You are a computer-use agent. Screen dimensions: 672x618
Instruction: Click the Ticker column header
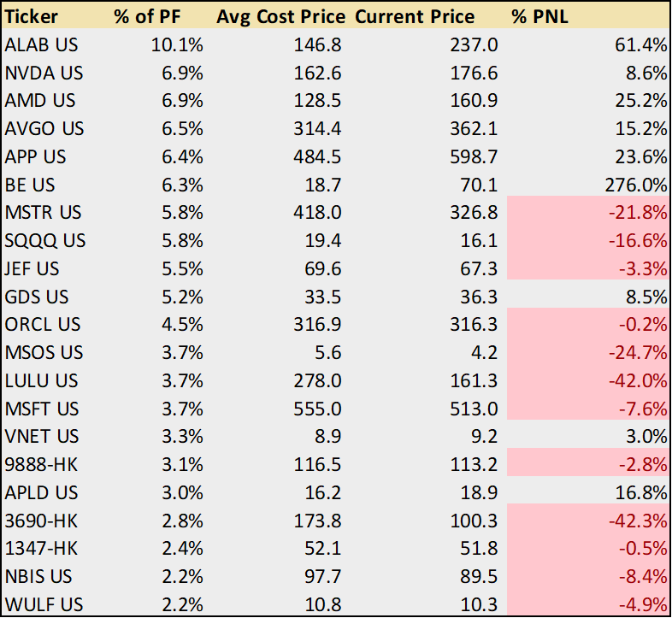[x=29, y=17]
